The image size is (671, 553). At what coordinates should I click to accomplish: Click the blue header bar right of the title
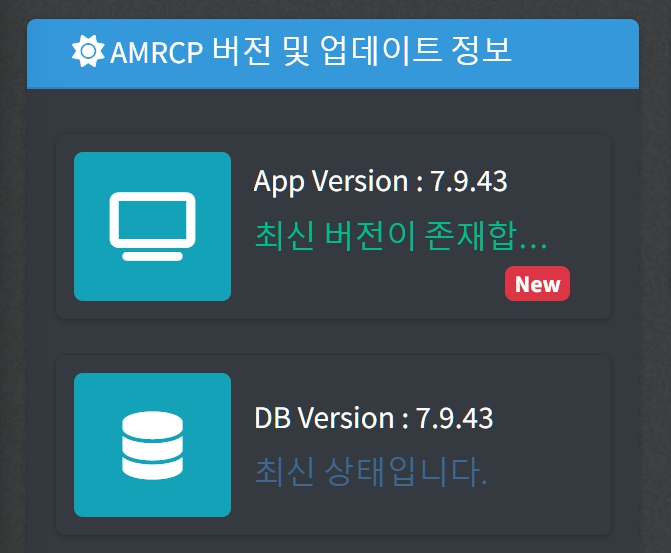580,51
